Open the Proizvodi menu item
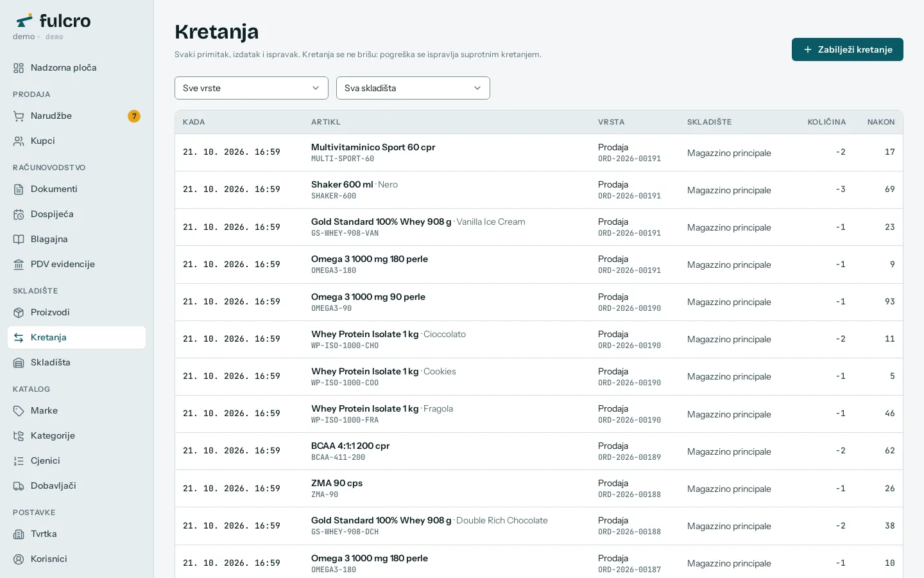The image size is (924, 578). 76,313
